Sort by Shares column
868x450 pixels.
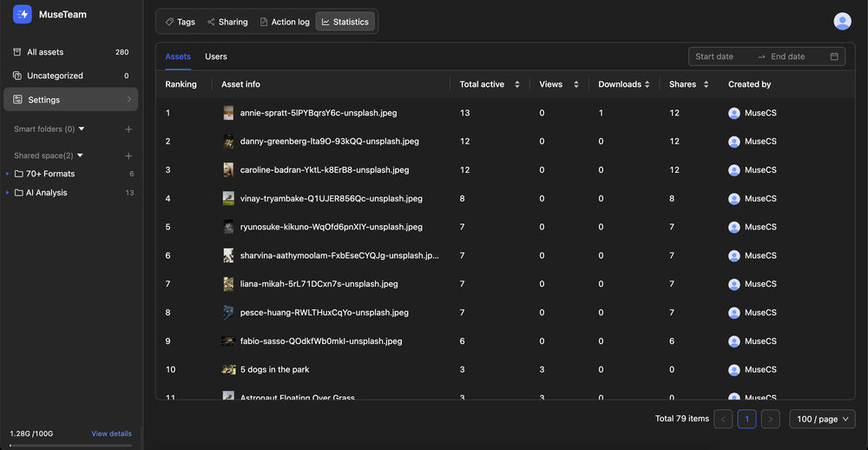click(706, 84)
